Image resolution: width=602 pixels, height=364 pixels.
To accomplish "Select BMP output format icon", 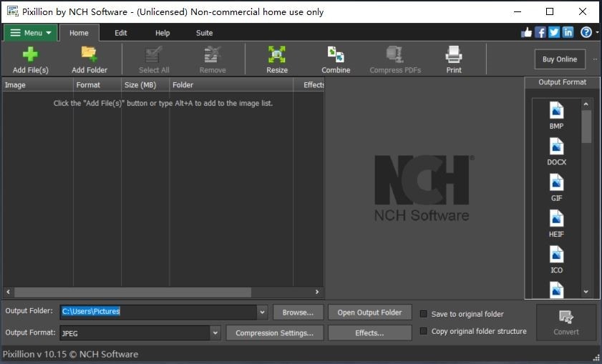I will 556,110.
